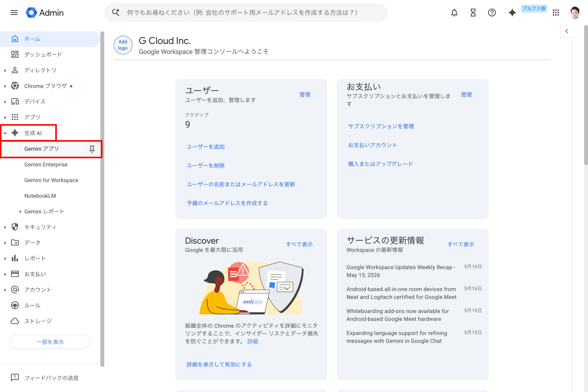Expand the アプリ arrow in sidebar

click(x=5, y=118)
